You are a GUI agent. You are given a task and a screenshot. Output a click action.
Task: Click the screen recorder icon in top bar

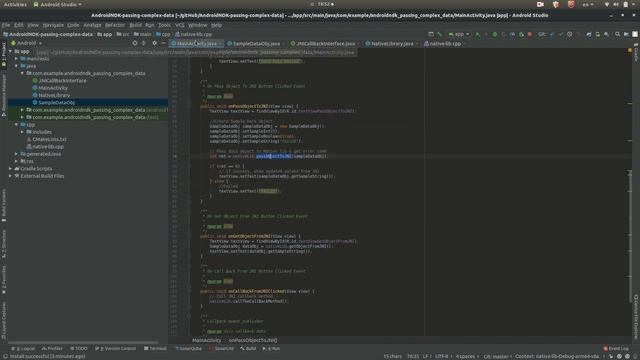(x=540, y=4)
